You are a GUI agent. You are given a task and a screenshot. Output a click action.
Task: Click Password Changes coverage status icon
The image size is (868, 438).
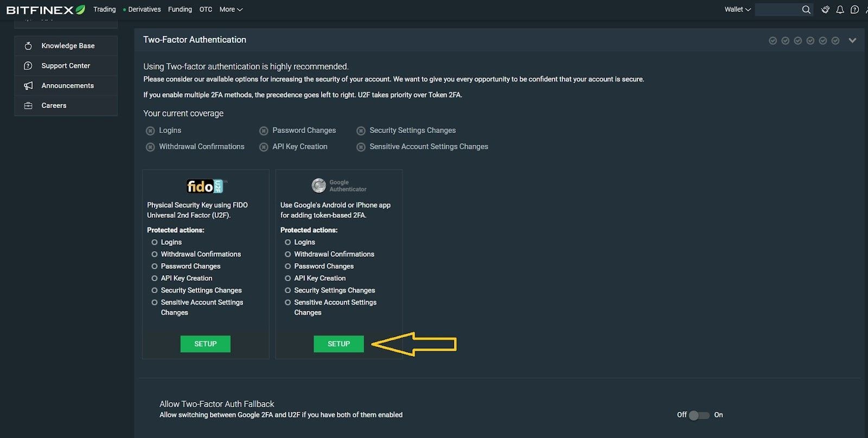tap(264, 131)
